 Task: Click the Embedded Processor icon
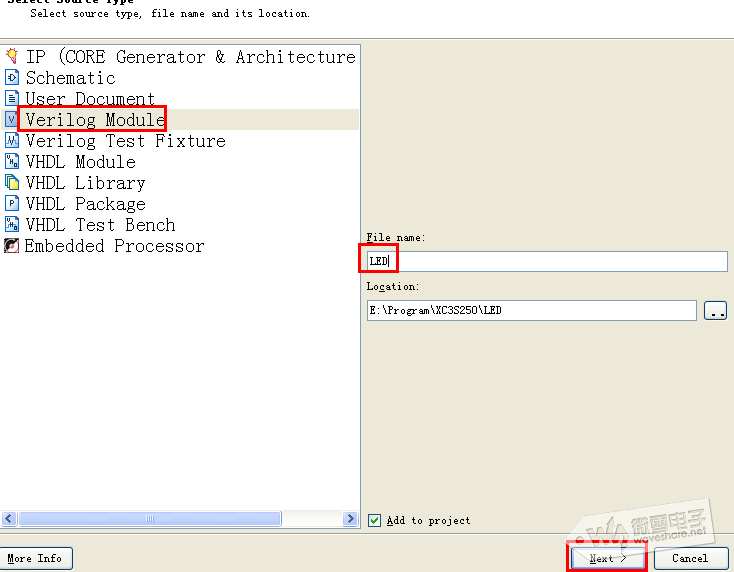pyautogui.click(x=12, y=246)
